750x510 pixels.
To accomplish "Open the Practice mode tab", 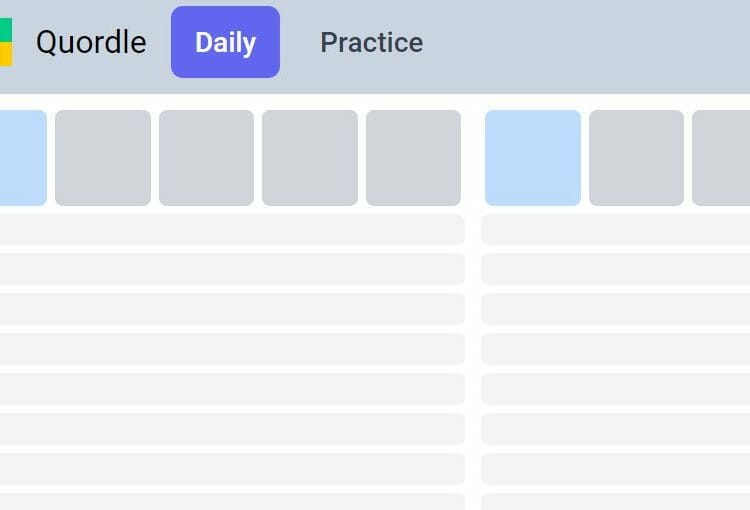I will point(372,43).
